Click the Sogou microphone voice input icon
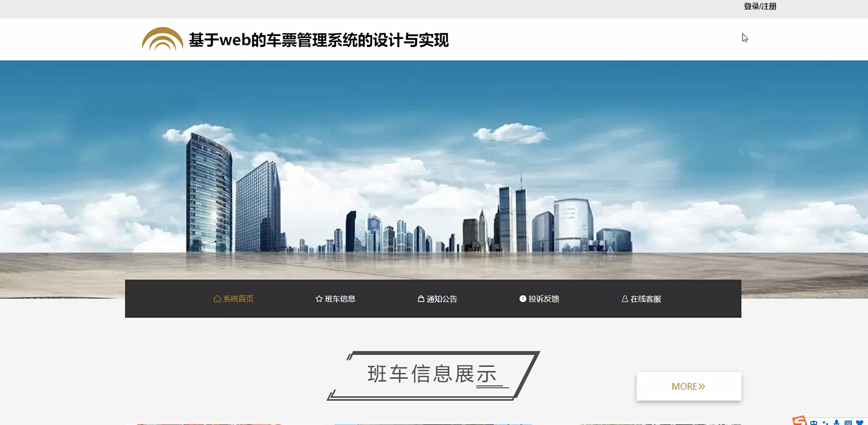Viewport: 868px width, 425px height. (x=837, y=423)
